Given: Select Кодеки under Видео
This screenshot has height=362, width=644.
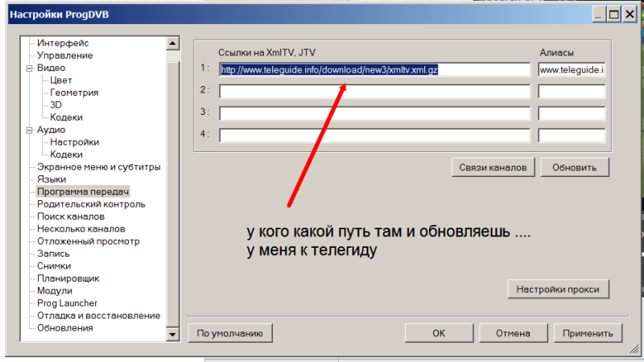Looking at the screenshot, I should [x=66, y=117].
